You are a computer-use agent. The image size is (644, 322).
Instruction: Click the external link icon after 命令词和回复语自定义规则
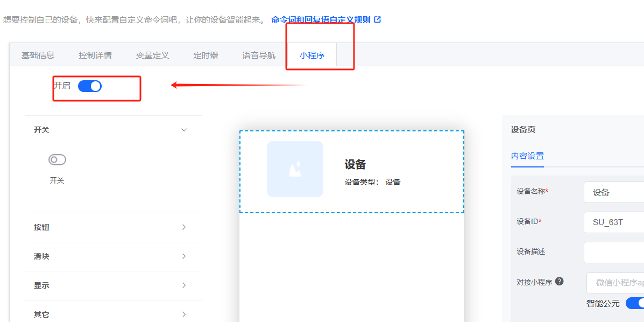377,19
